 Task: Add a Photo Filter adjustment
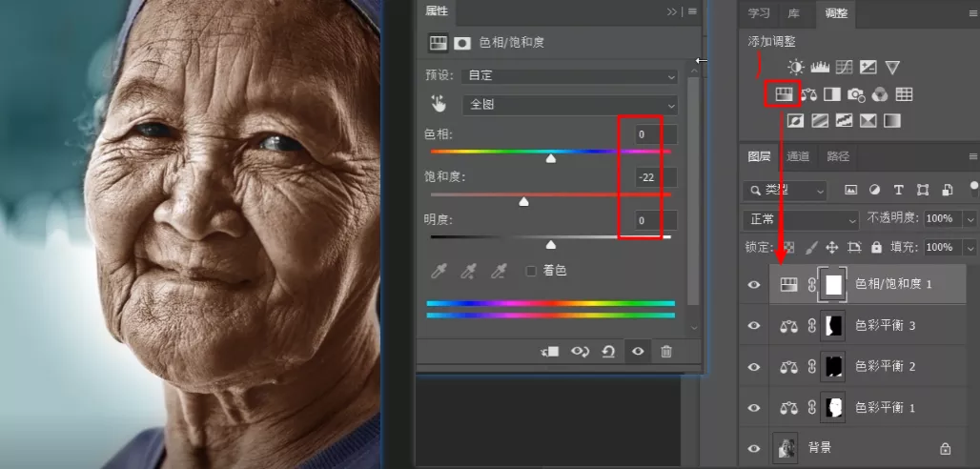click(x=856, y=95)
